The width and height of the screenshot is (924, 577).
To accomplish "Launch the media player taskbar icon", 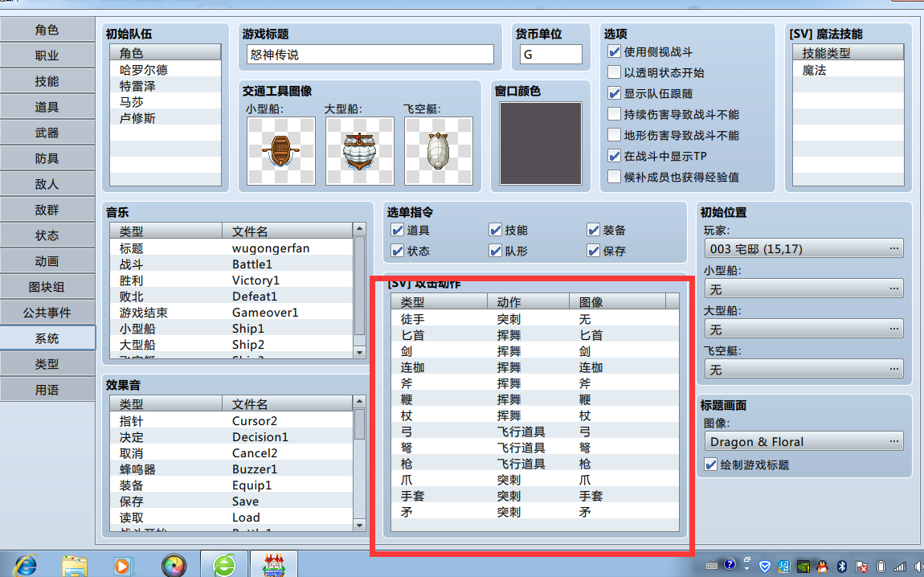I will 123,567.
